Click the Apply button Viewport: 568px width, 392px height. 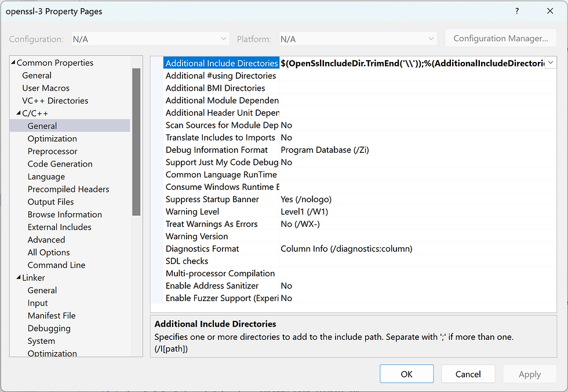(x=530, y=374)
